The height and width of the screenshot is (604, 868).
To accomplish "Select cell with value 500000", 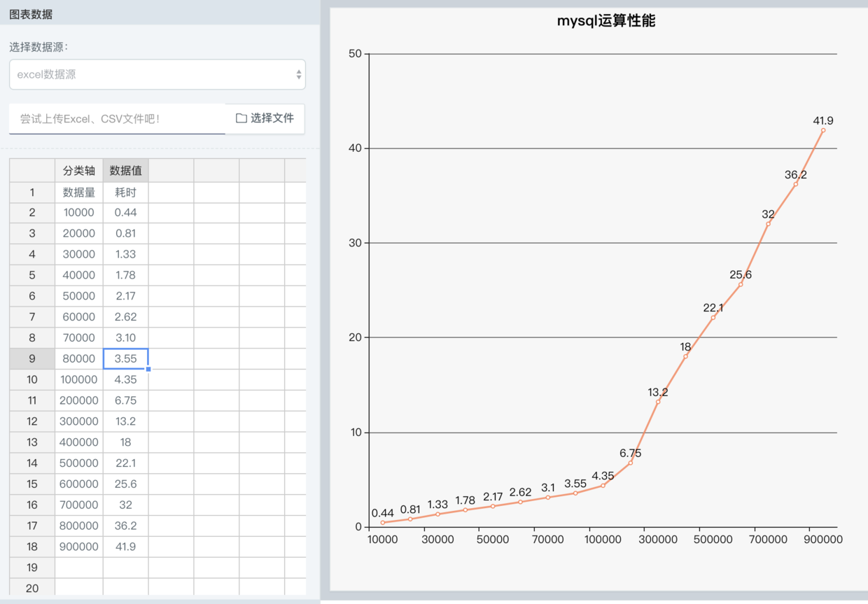I will pos(79,463).
